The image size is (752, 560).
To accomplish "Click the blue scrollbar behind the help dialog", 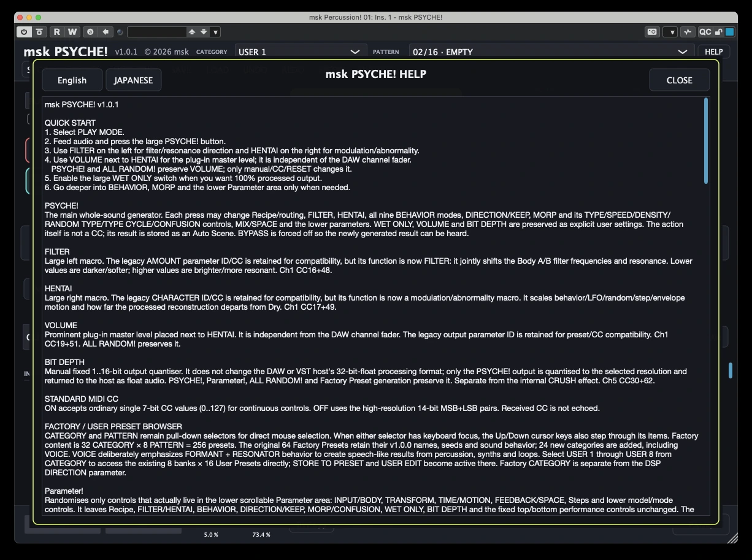I will coord(730,370).
